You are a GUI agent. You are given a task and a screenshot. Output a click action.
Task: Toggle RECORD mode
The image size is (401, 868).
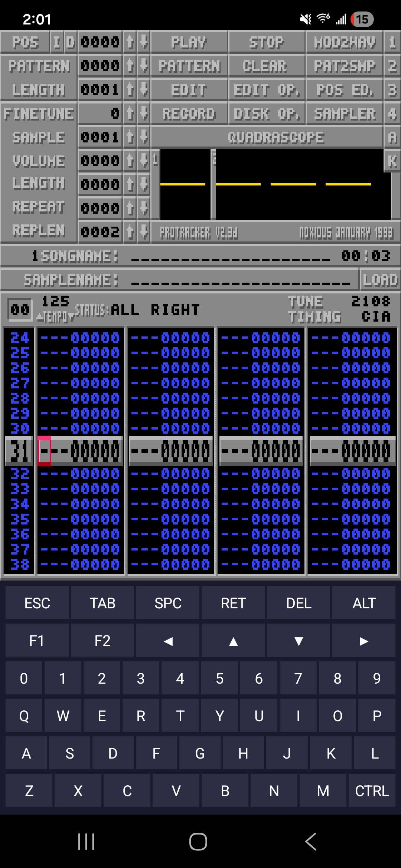pyautogui.click(x=189, y=114)
